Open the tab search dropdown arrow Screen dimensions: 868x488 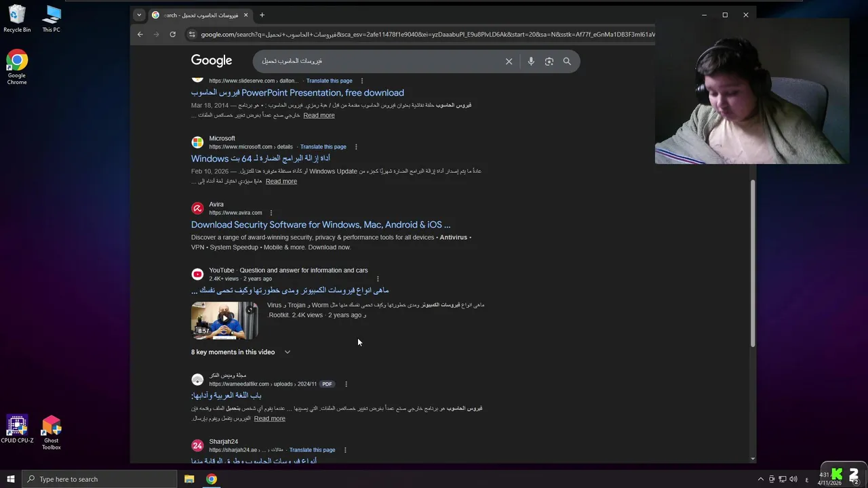139,15
